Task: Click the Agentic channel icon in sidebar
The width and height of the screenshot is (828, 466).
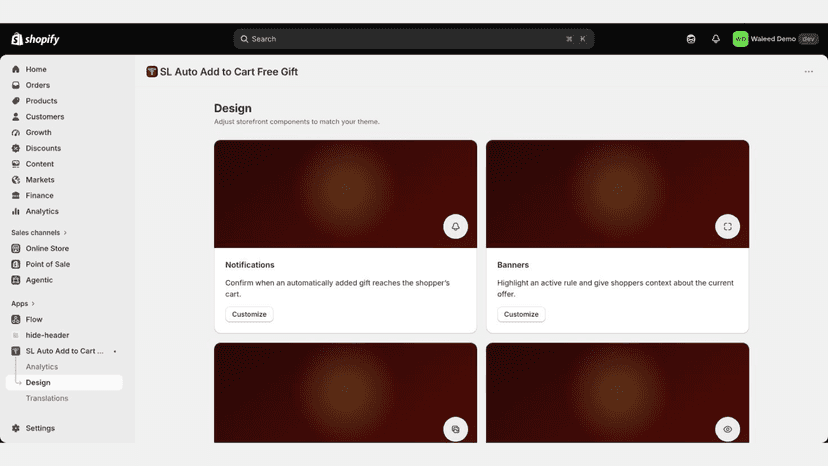Action: pos(16,280)
